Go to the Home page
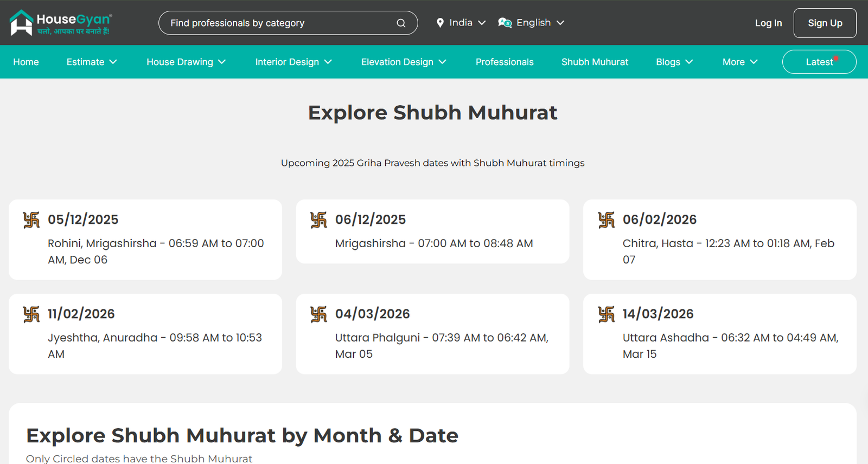This screenshot has height=464, width=868. 26,62
